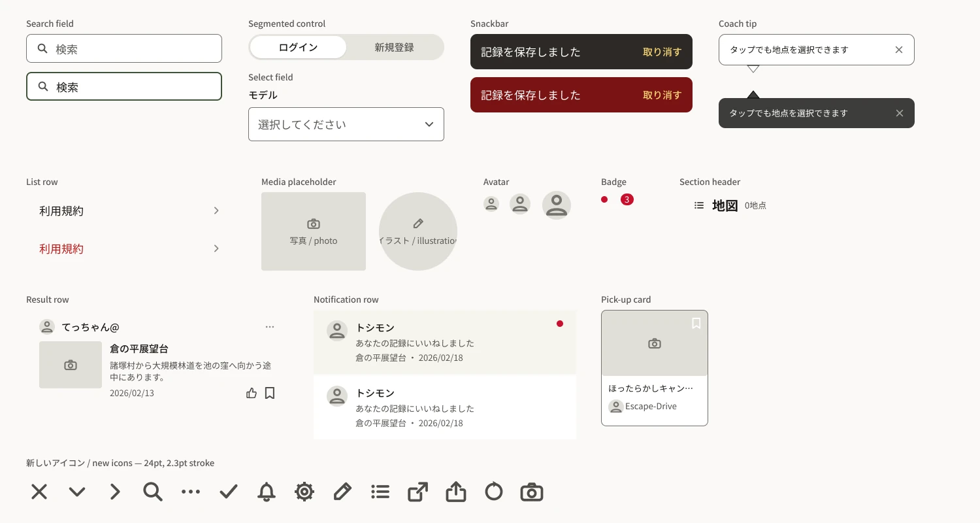Expand the red 利用規約 list row chevron
The height and width of the screenshot is (523, 980).
[216, 248]
